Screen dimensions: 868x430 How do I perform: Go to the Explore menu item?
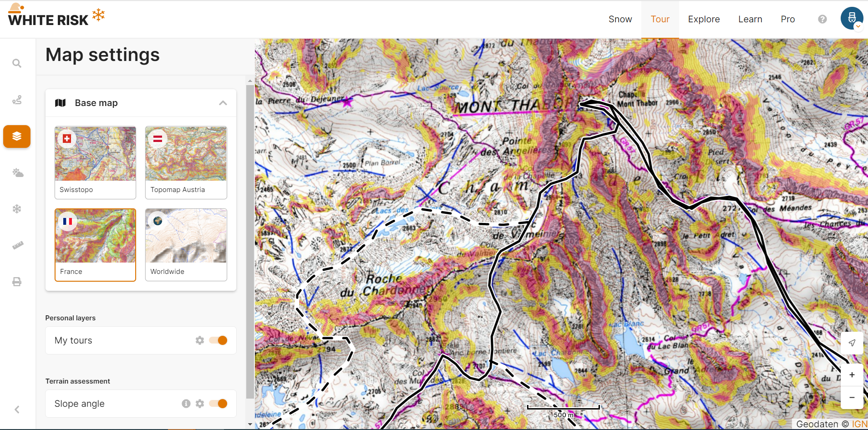(704, 19)
